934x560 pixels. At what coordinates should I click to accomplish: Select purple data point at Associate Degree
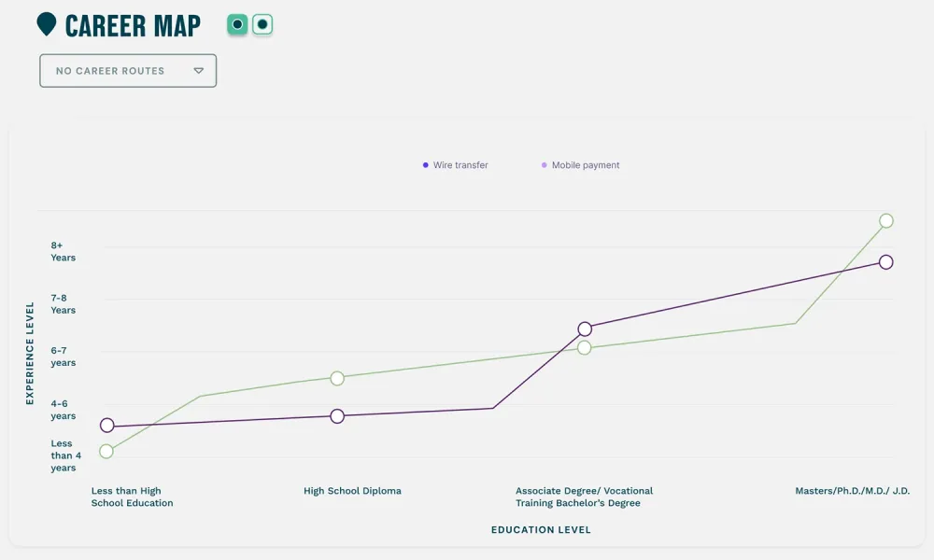(x=585, y=329)
